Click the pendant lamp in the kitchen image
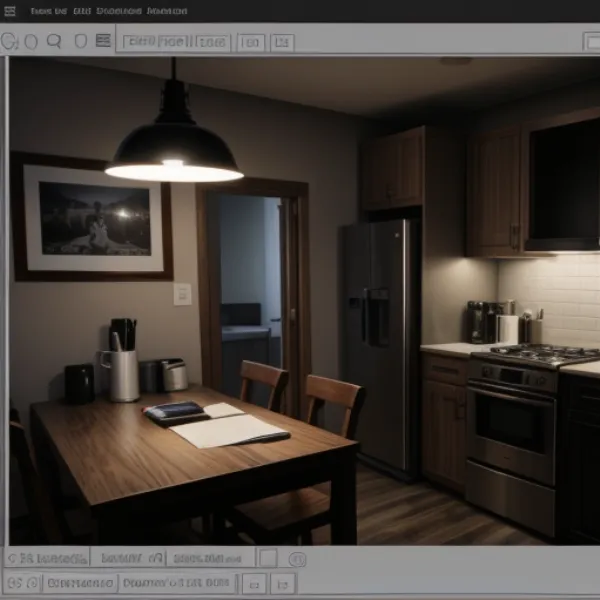Screen dimensions: 600x600 click(174, 150)
